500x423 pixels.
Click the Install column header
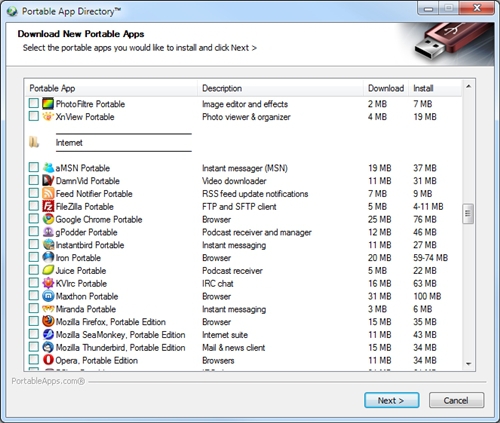(x=435, y=88)
